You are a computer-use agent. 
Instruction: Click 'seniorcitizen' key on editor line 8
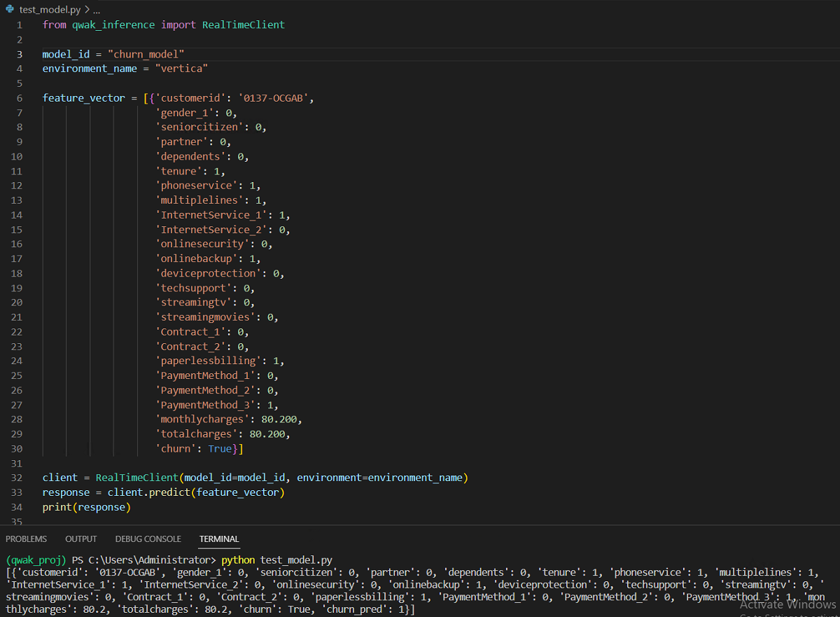(x=199, y=127)
